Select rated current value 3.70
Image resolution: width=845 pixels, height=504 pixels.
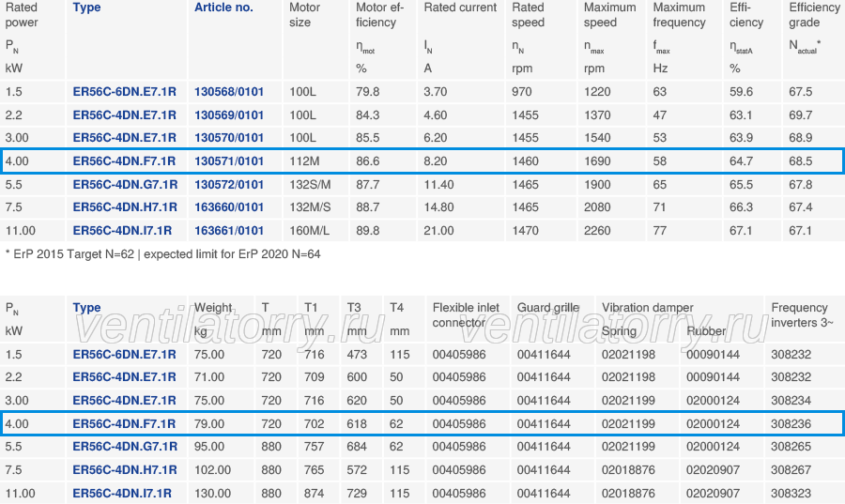(x=436, y=92)
